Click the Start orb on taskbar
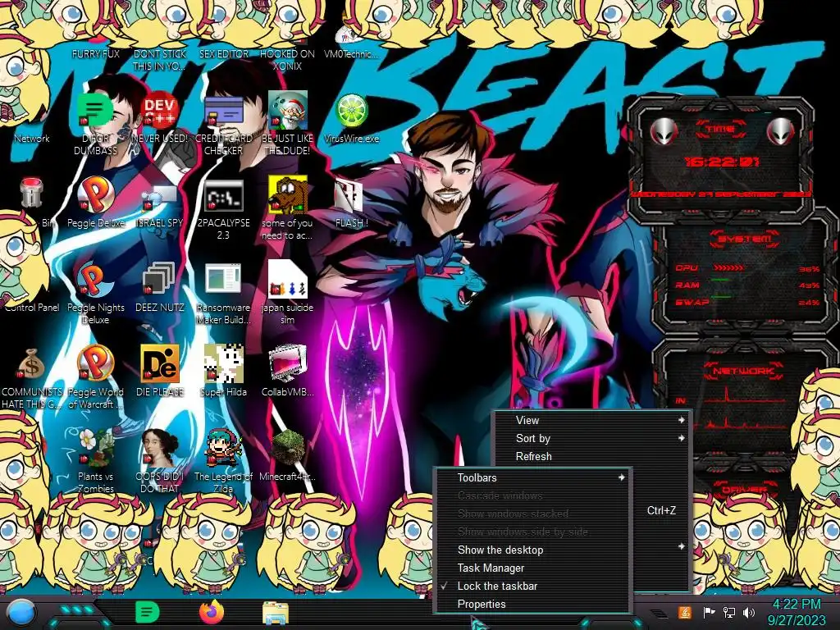Viewport: 840px width, 630px height. pos(21,612)
